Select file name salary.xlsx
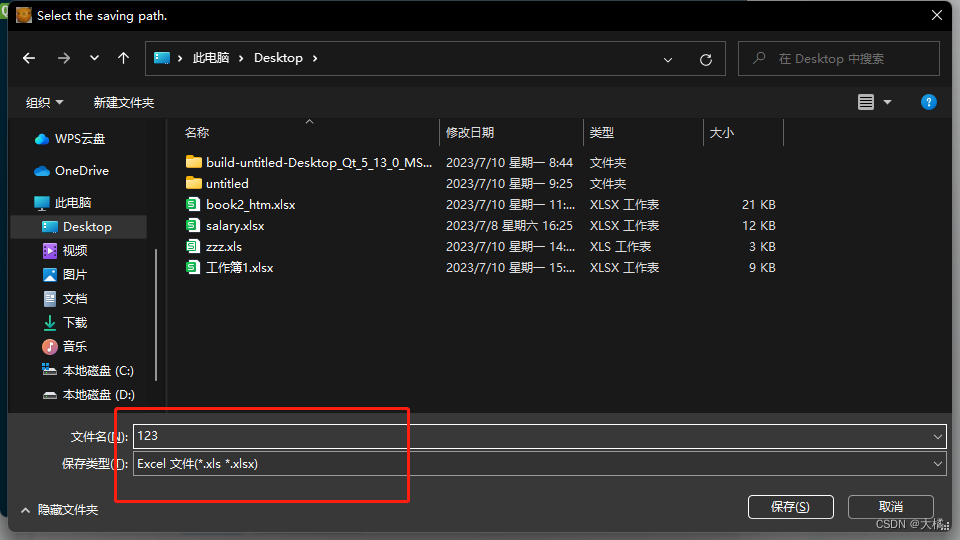The image size is (960, 540). click(x=235, y=226)
